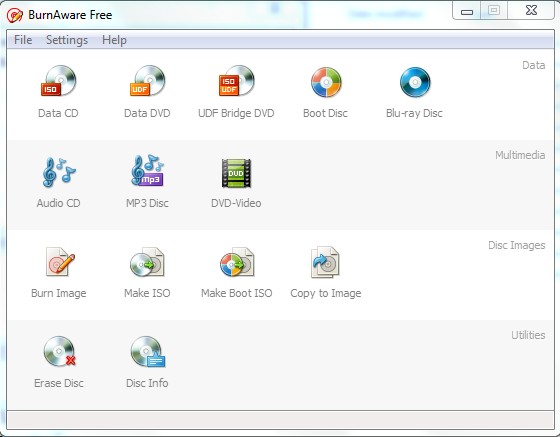Click the BurnAware app logo in title bar

click(15, 15)
